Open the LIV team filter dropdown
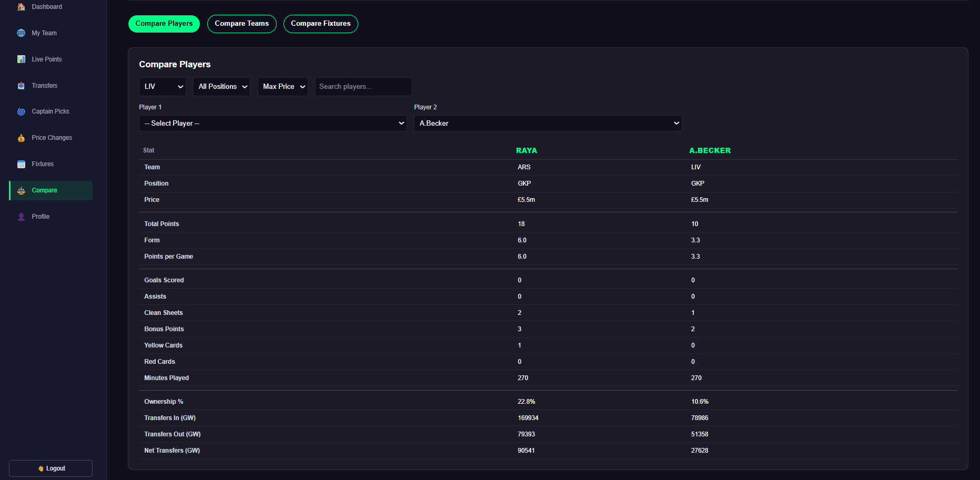This screenshot has height=480, width=980. (163, 87)
